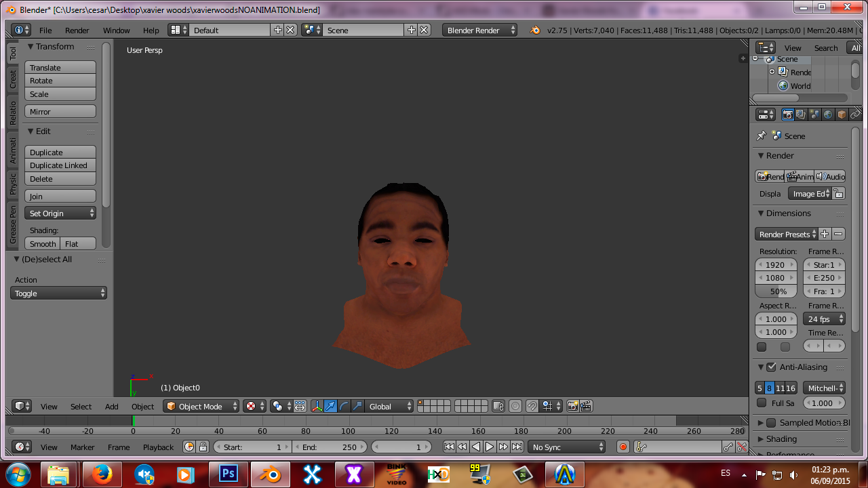Click the Info editor type icon
Screen dimensions: 868x488
pos(22,30)
